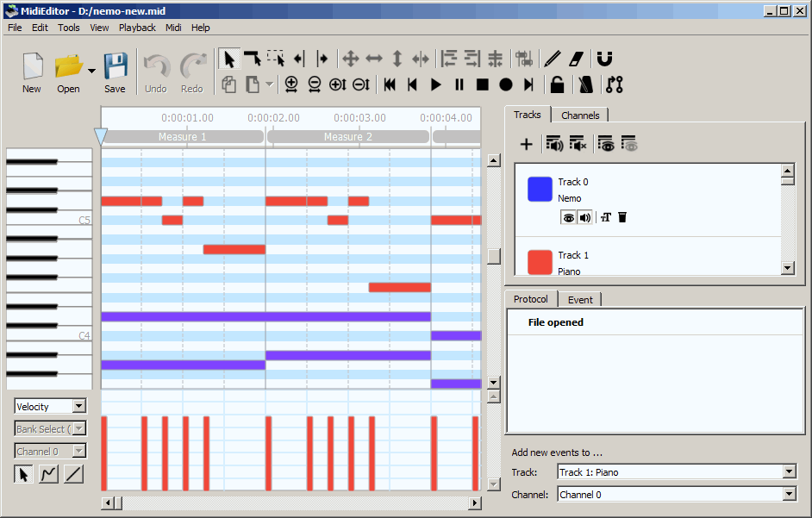Switch to the Channels tab
Viewport: 812px width, 518px height.
[580, 115]
